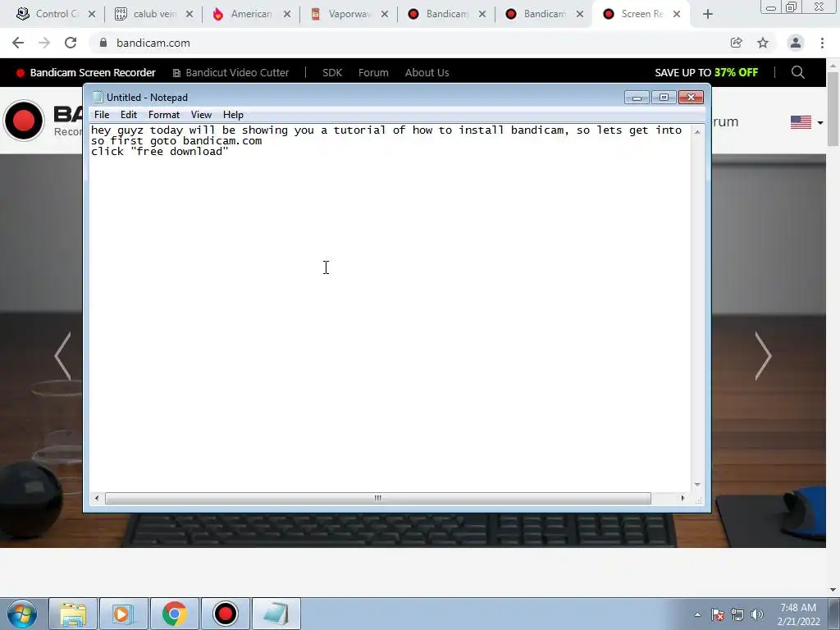Close the Vaporwave tab

pyautogui.click(x=385, y=14)
